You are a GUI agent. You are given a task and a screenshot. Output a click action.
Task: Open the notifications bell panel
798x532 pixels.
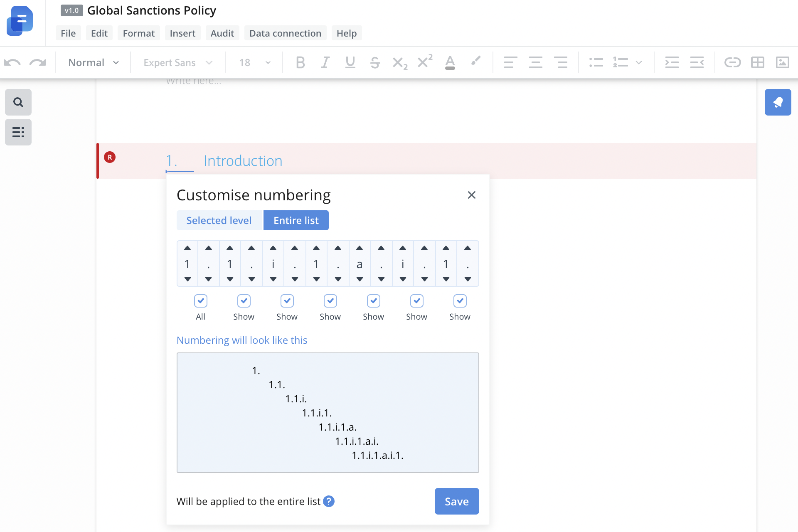coord(778,102)
